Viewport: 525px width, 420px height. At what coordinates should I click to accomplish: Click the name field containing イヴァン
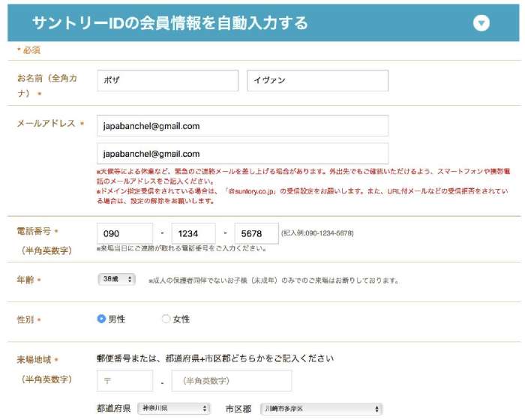pos(317,81)
